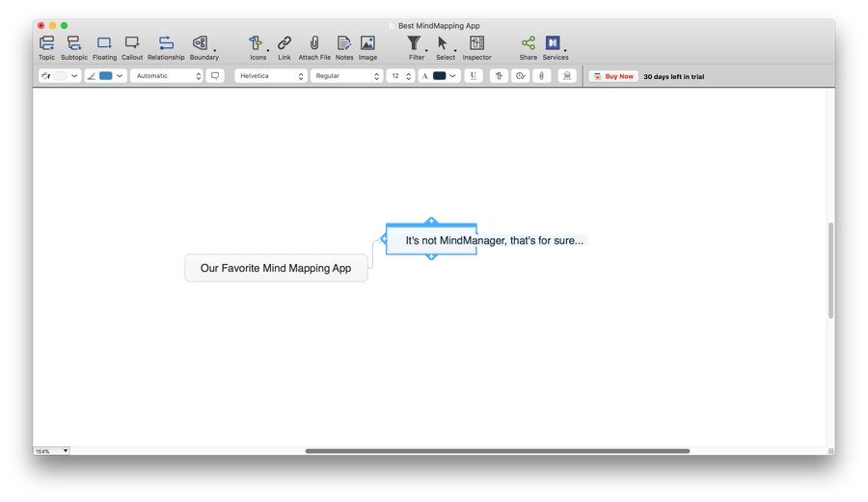Open the Services dropdown arrow
This screenshot has height=502, width=868.
tap(565, 50)
